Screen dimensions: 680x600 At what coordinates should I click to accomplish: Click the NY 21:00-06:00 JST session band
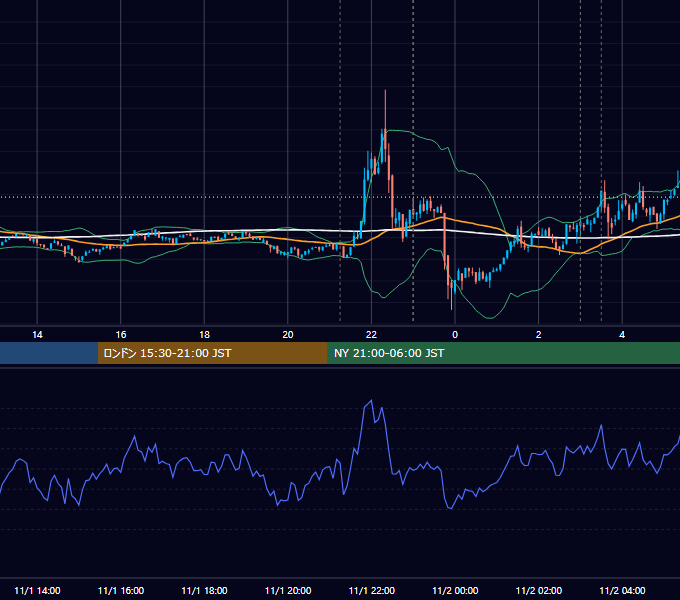click(503, 353)
